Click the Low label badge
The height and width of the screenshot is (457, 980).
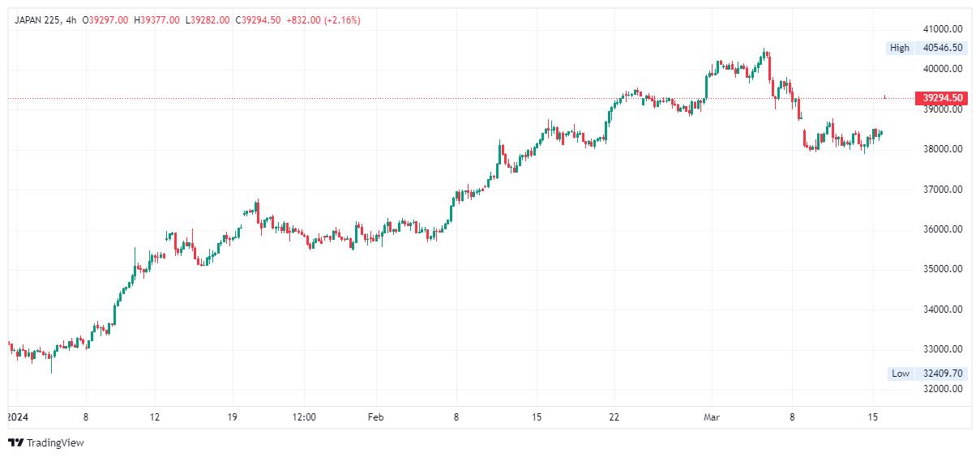901,374
